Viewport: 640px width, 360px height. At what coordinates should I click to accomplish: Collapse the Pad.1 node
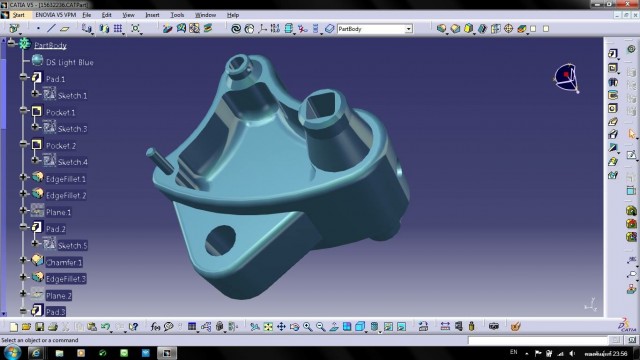[23, 77]
